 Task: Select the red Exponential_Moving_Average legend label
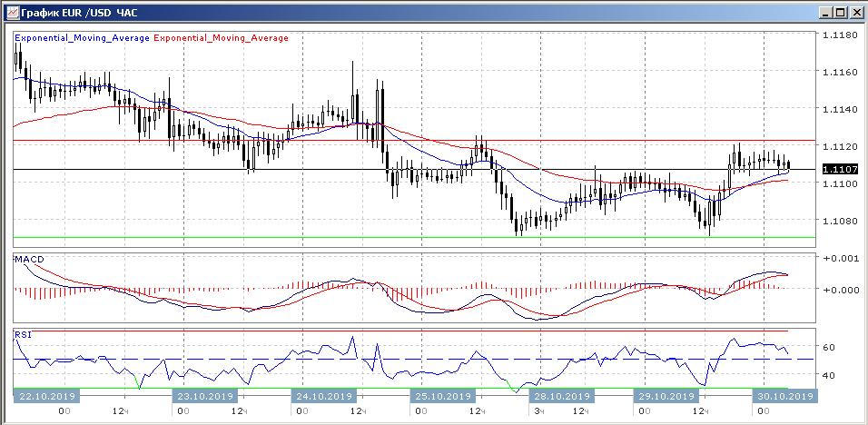point(222,38)
